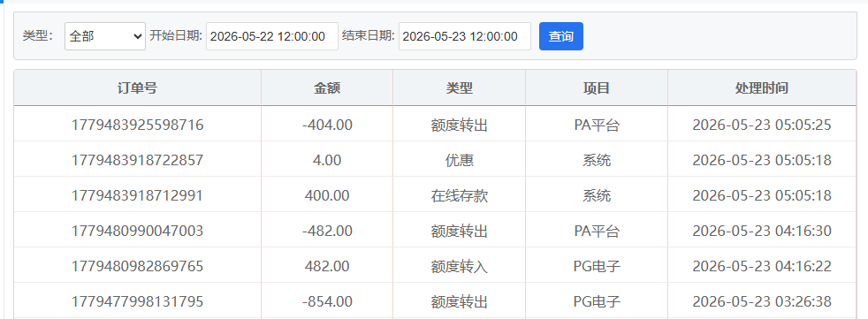
Task: Click the 类型 column header in table
Action: pyautogui.click(x=460, y=87)
